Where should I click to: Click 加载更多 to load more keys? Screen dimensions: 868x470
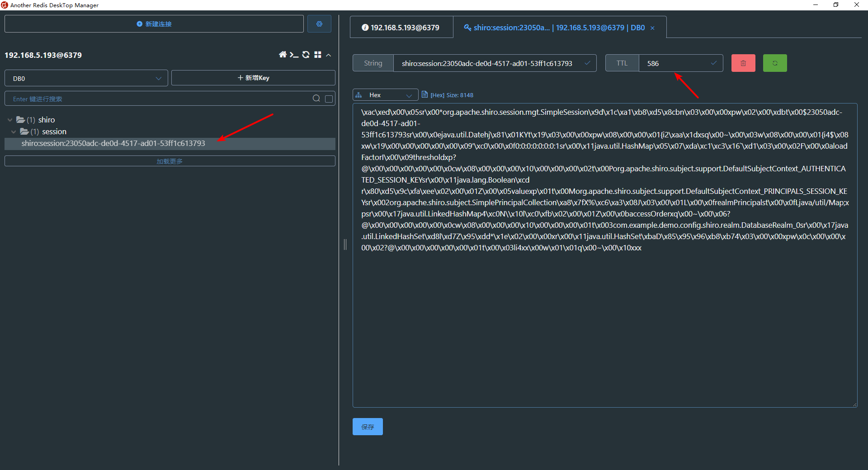pyautogui.click(x=170, y=160)
